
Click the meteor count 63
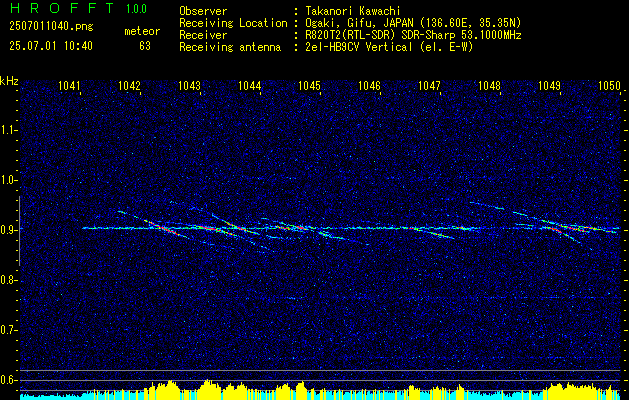tap(145, 46)
